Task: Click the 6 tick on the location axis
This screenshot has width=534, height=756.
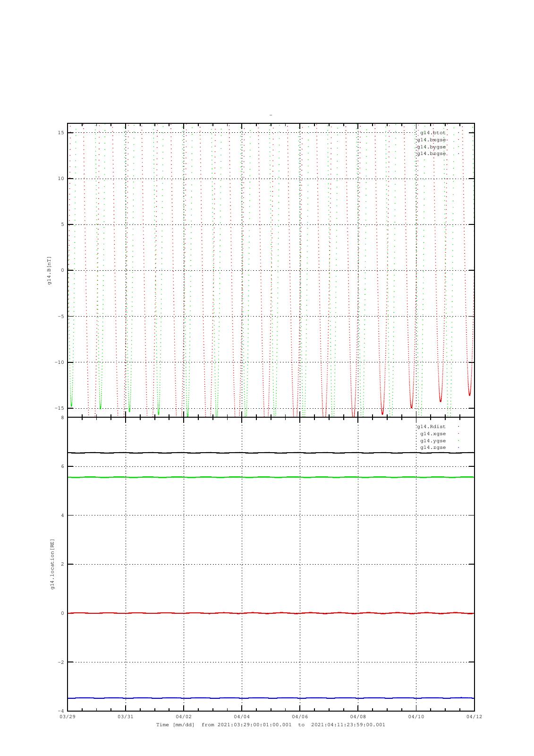Action: pyautogui.click(x=62, y=466)
